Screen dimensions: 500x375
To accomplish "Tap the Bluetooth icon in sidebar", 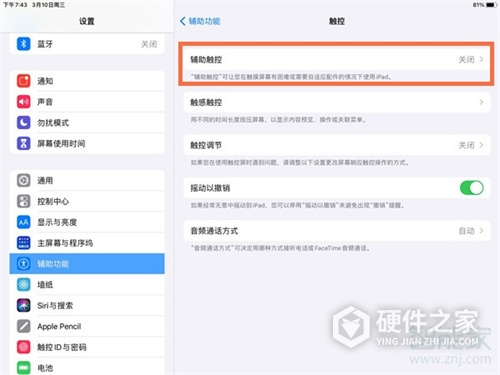I will click(x=23, y=44).
